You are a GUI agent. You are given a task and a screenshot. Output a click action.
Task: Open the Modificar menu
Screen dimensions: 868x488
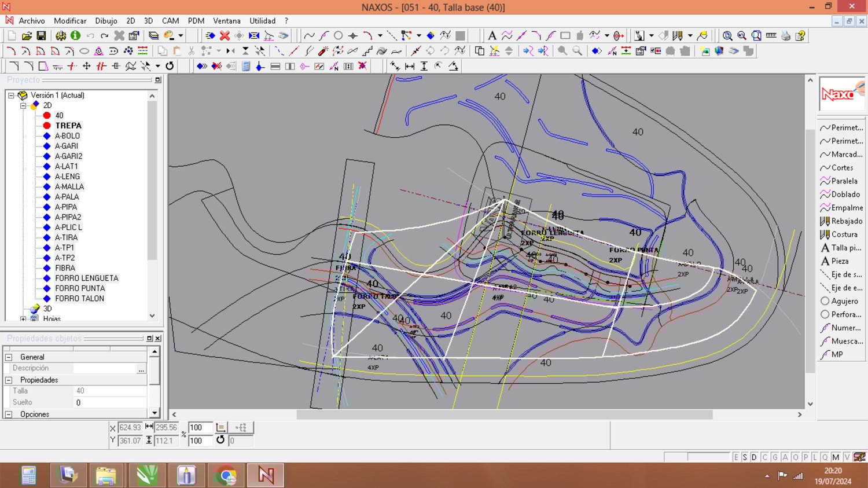70,21
